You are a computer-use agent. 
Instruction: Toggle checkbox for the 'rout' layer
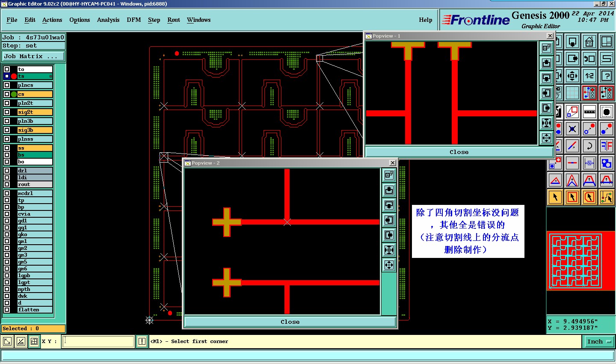click(x=7, y=184)
